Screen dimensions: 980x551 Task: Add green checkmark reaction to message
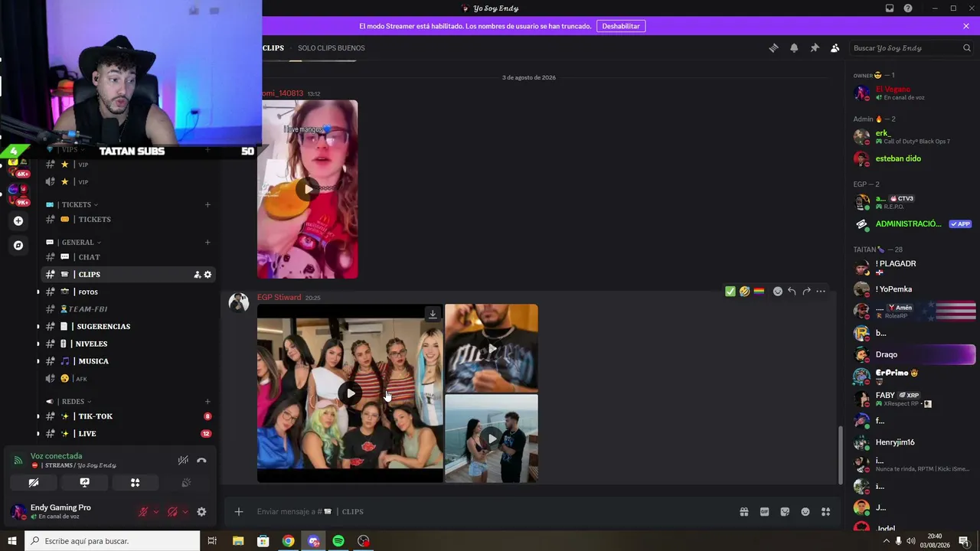tap(730, 291)
